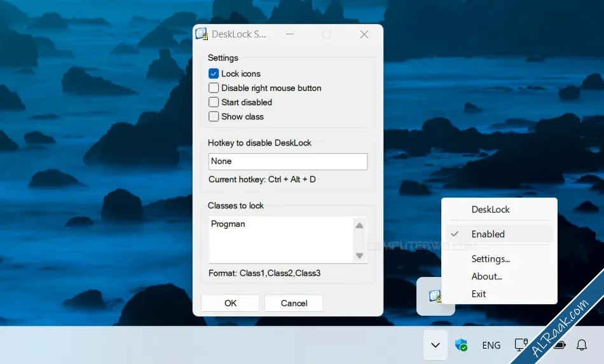This screenshot has height=364, width=604.
Task: Confirm settings with OK button
Action: [x=230, y=303]
